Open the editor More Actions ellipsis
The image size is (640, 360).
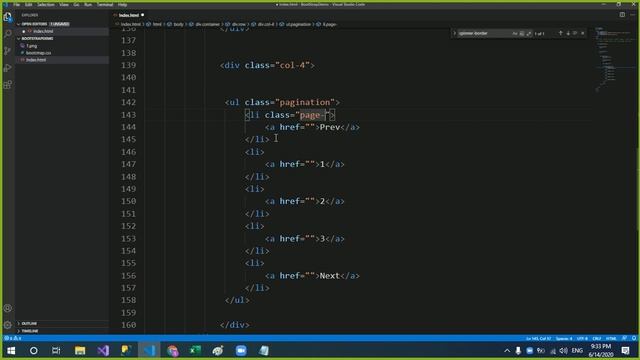(633, 15)
